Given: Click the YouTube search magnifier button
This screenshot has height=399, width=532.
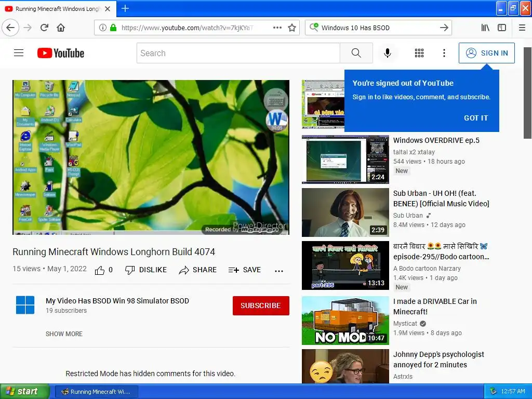Looking at the screenshot, I should (356, 53).
